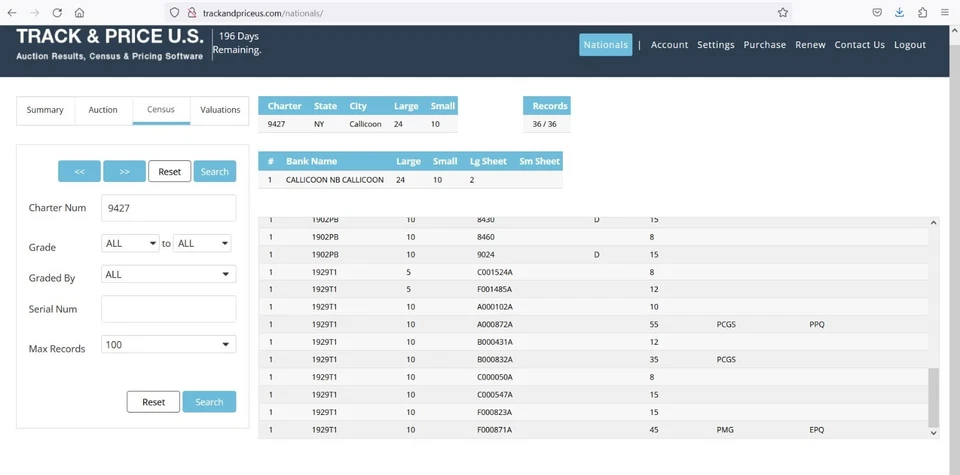Click the table's scroll down arrow
Viewport: 960px width, 475px height.
coord(934,433)
